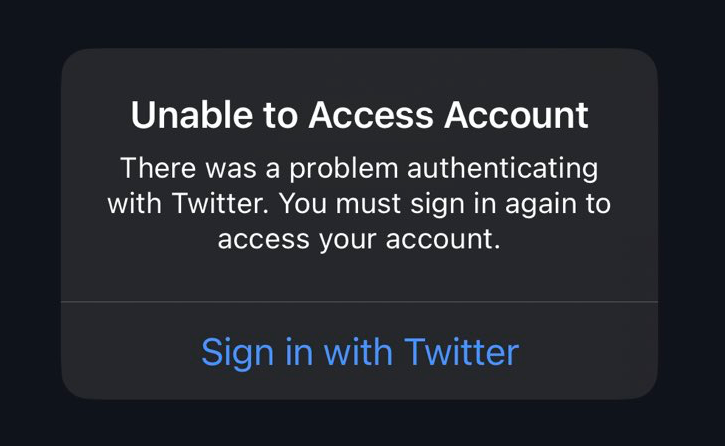Click the Unable to Access Account title
Screen dimensions: 725x446
pos(360,116)
